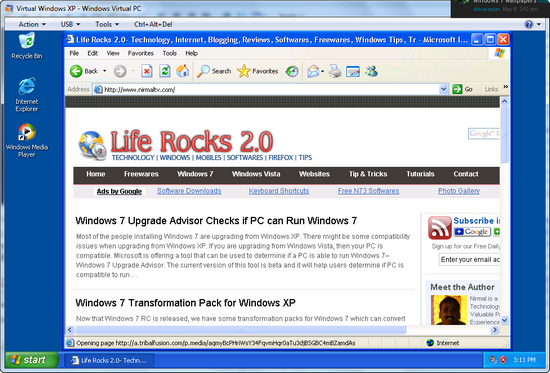Click the page icon in address bar
550x373 pixels.
[98, 89]
